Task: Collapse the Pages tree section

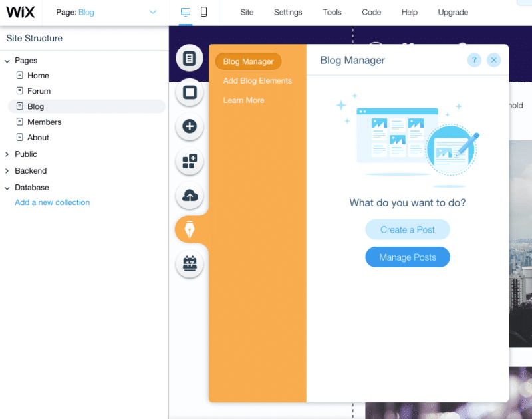Action: (7, 61)
